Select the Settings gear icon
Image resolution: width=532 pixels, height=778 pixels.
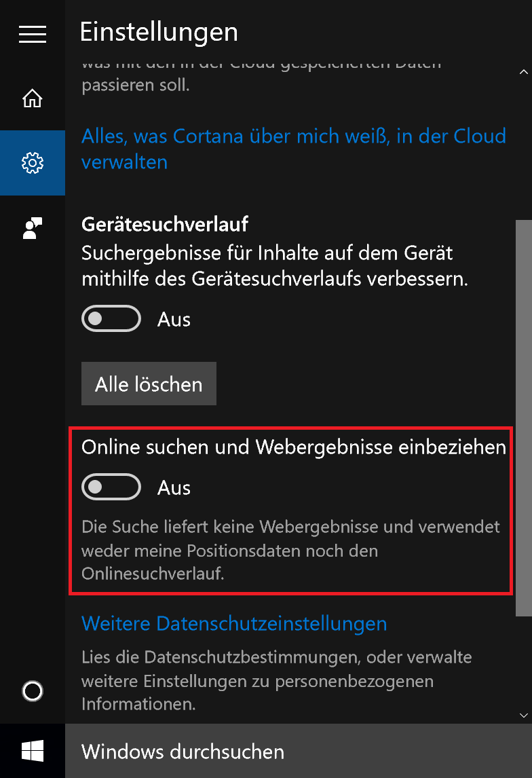(x=32, y=163)
